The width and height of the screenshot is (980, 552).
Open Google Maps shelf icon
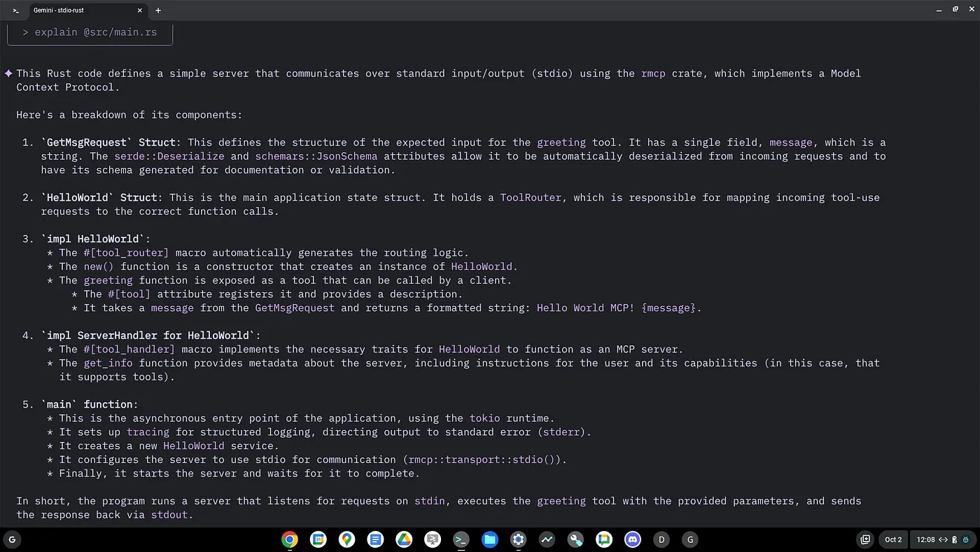tap(347, 539)
